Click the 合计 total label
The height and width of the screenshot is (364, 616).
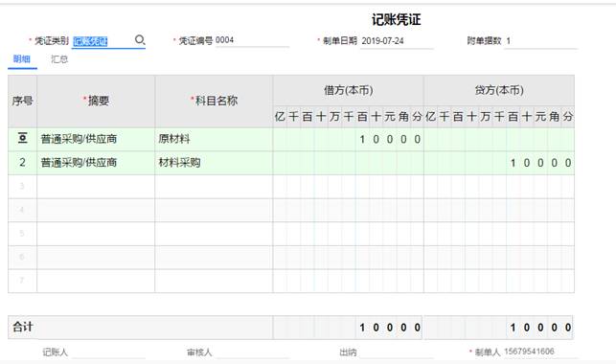pyautogui.click(x=23, y=327)
